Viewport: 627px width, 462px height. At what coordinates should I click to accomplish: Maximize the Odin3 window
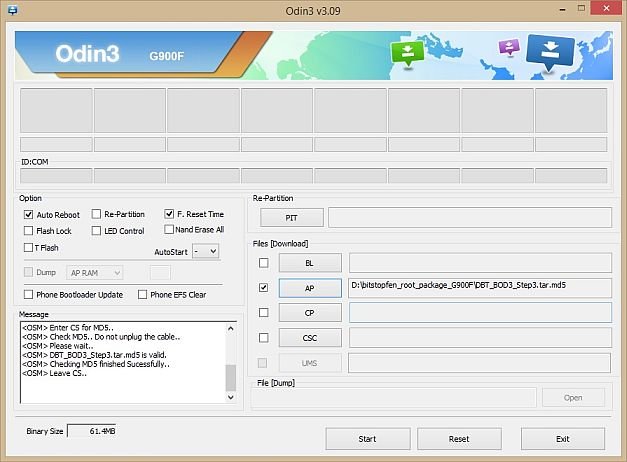(581, 8)
